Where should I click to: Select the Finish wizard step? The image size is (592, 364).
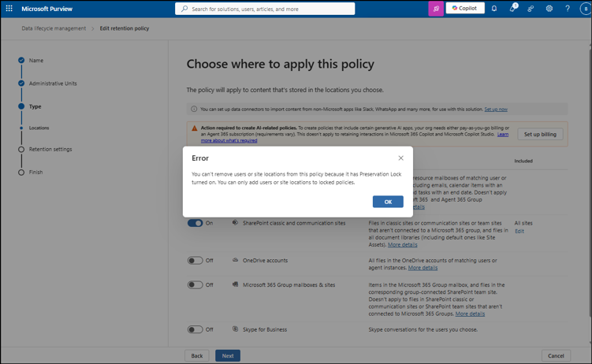36,172
